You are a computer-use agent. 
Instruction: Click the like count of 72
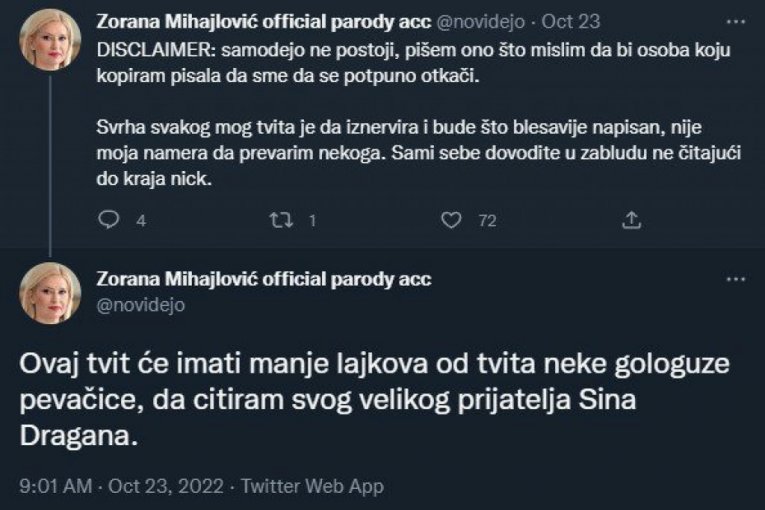pyautogui.click(x=487, y=221)
